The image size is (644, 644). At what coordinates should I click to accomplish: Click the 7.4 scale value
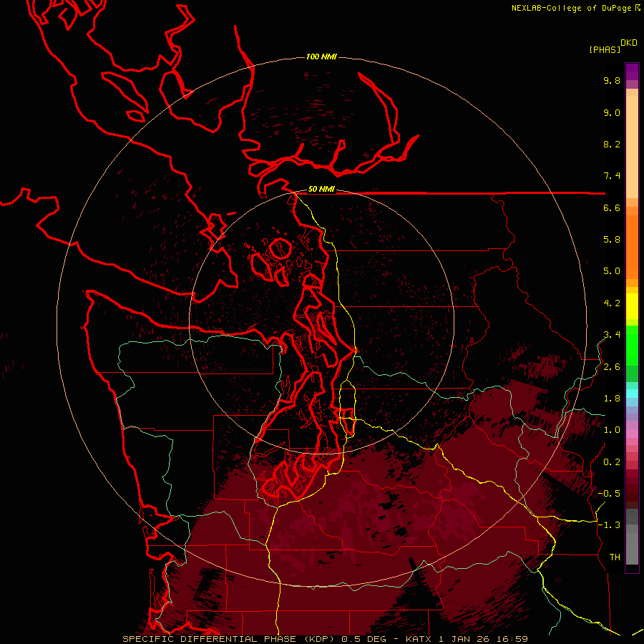(x=612, y=176)
